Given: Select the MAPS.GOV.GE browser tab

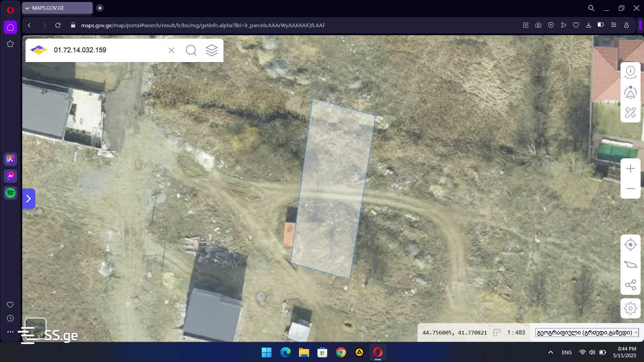Looking at the screenshot, I should (57, 8).
